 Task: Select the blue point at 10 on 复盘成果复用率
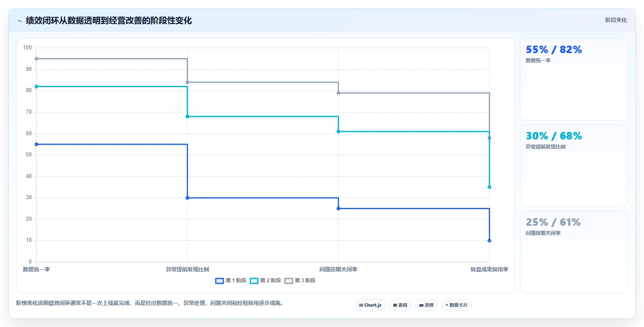pos(490,241)
